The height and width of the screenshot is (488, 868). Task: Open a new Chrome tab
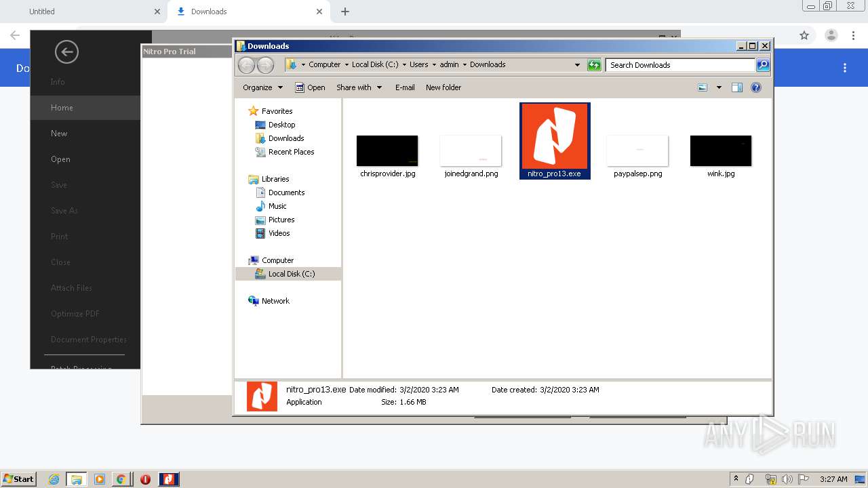point(345,12)
